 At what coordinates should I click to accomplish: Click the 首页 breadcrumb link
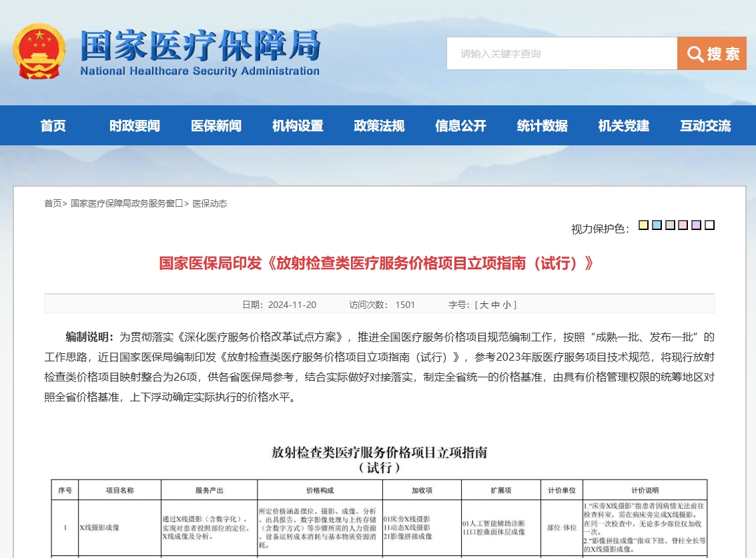pyautogui.click(x=53, y=203)
